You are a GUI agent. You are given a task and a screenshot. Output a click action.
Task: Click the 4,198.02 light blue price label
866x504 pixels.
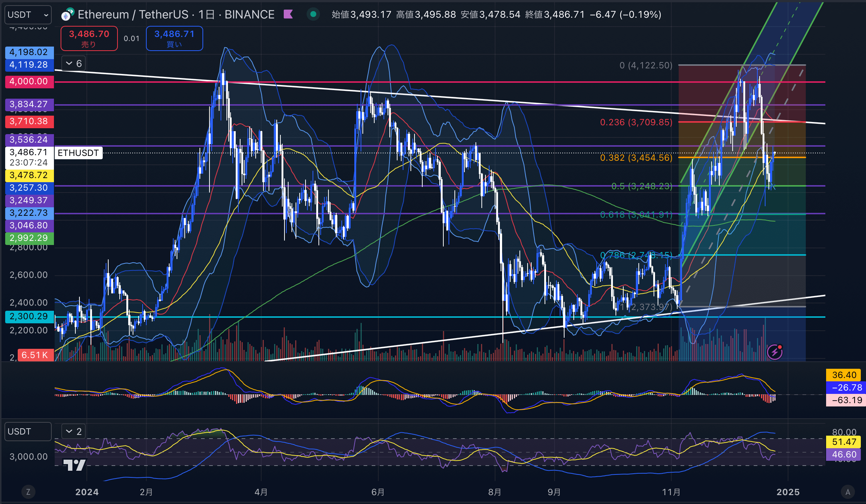tap(29, 52)
